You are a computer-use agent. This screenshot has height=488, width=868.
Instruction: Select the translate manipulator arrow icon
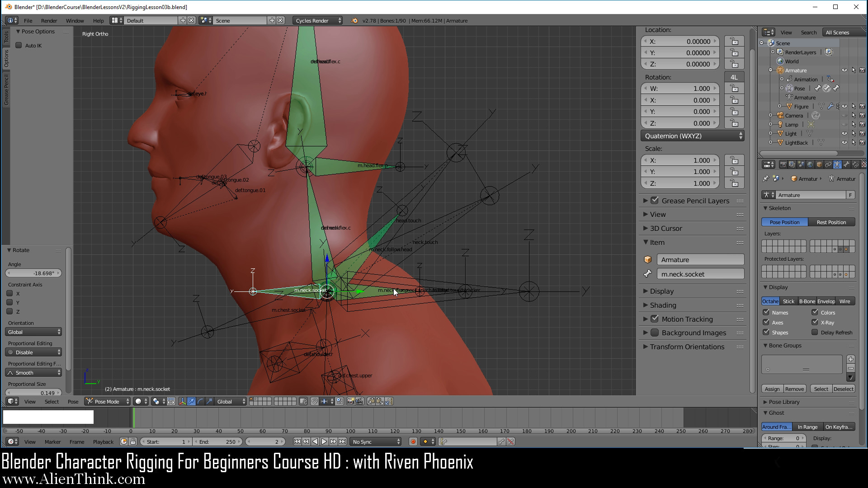[191, 402]
